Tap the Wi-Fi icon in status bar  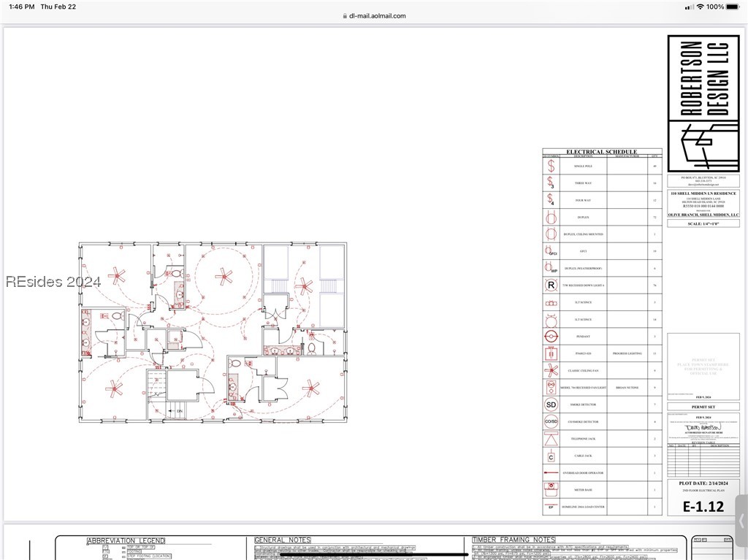(x=700, y=7)
